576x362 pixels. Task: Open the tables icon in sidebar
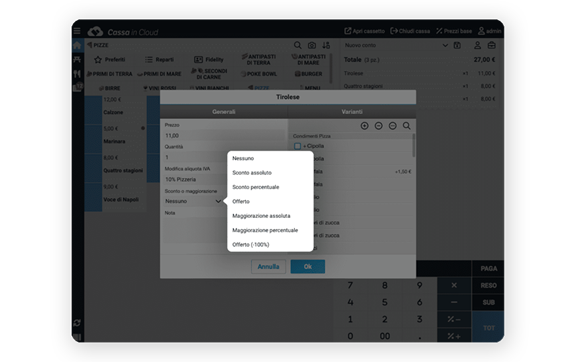point(77,60)
